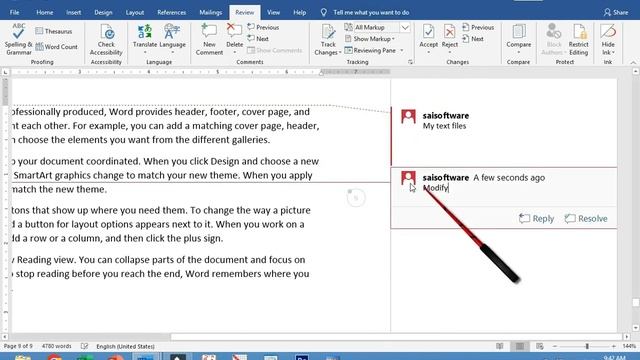Viewport: 640px width, 360px height.
Task: Reject the current change
Action: (x=449, y=35)
